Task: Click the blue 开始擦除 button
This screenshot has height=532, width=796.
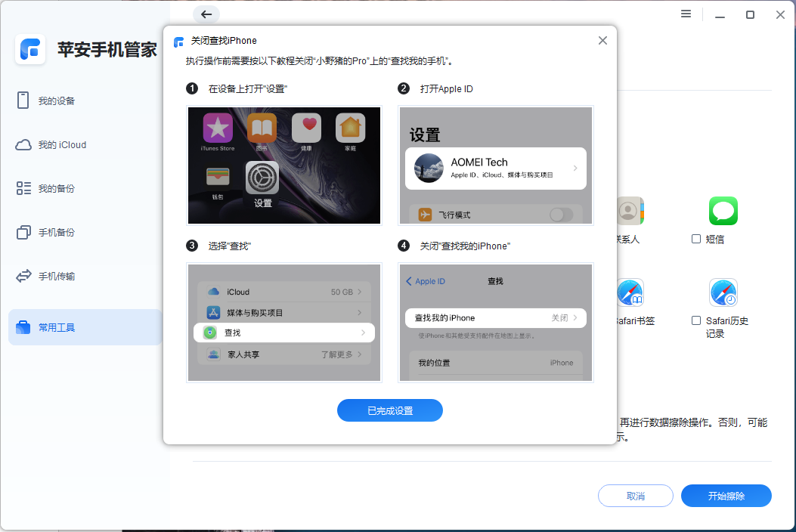Action: pos(726,496)
